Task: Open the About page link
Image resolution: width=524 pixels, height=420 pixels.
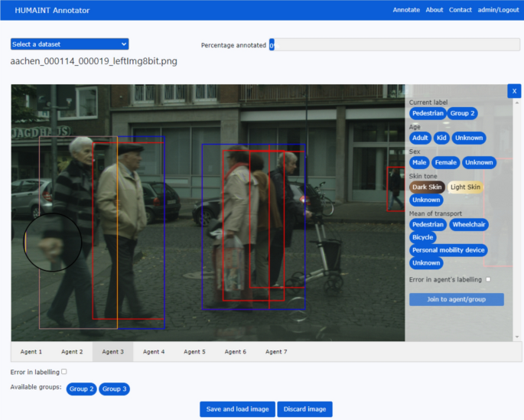Action: 434,10
